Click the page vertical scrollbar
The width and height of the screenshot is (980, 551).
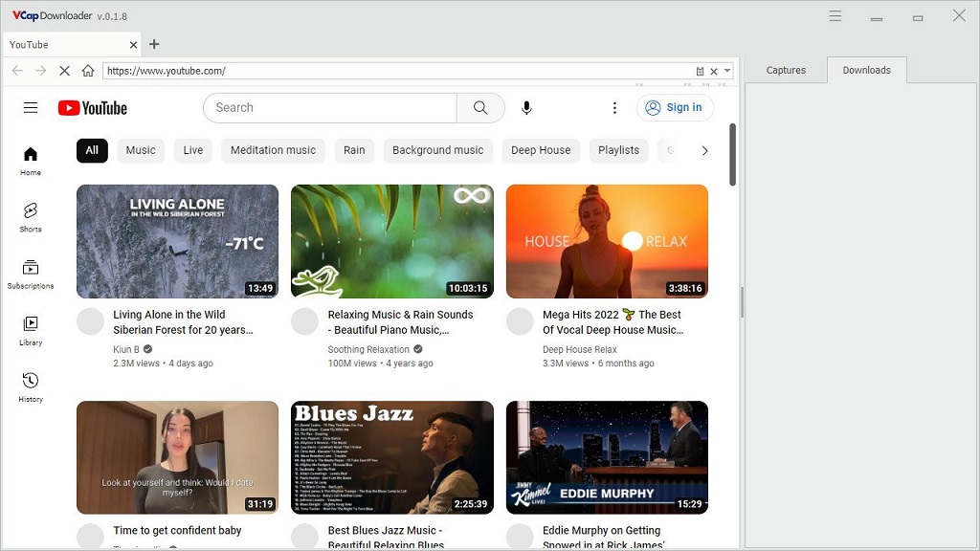[x=733, y=153]
